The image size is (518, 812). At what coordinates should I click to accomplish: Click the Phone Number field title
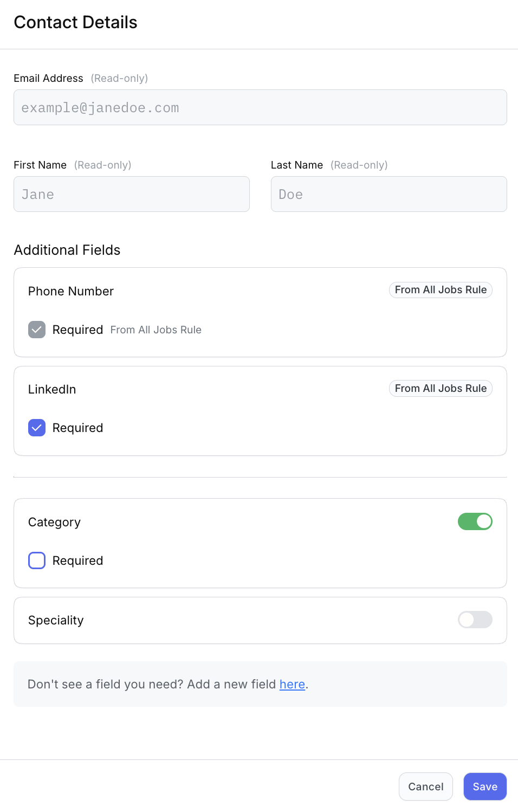pos(71,291)
